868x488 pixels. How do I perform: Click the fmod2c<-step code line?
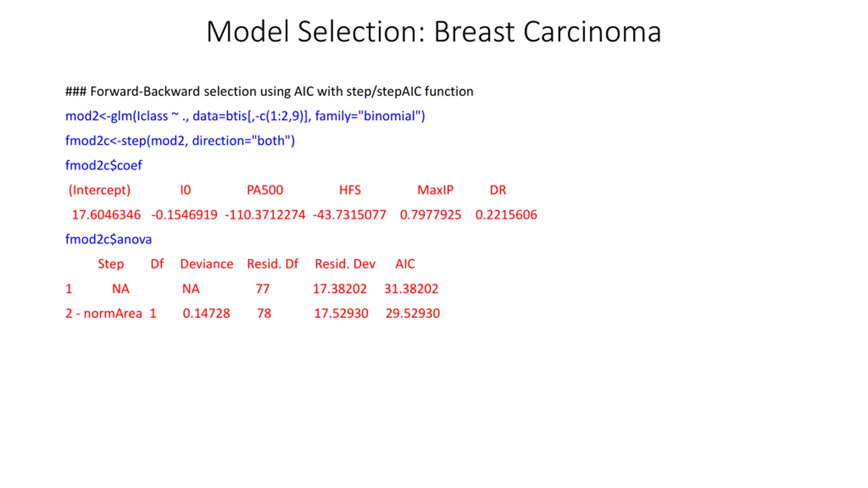click(180, 141)
